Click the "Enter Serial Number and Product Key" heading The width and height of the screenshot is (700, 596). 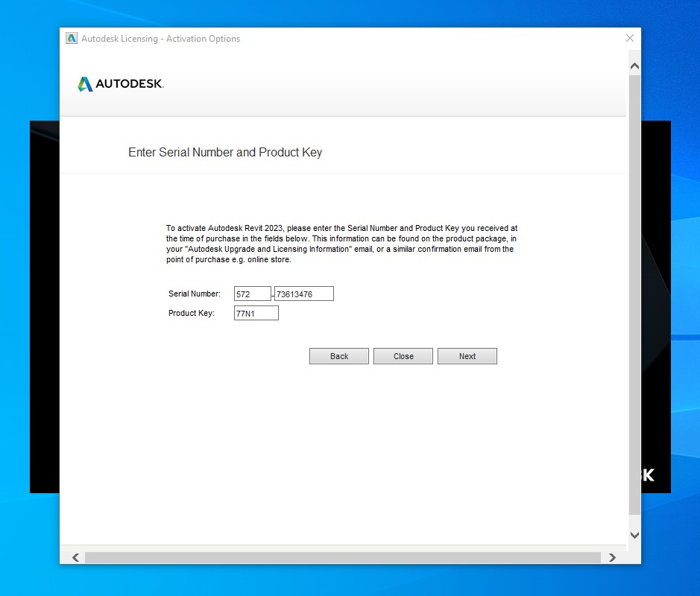(x=225, y=152)
